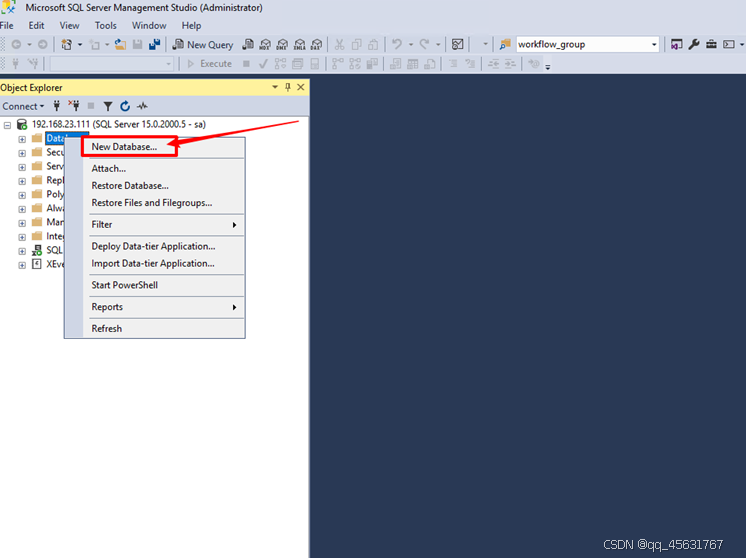Click Disconnect icon in Object Explorer
This screenshot has width=746, height=558.
pyautogui.click(x=74, y=106)
